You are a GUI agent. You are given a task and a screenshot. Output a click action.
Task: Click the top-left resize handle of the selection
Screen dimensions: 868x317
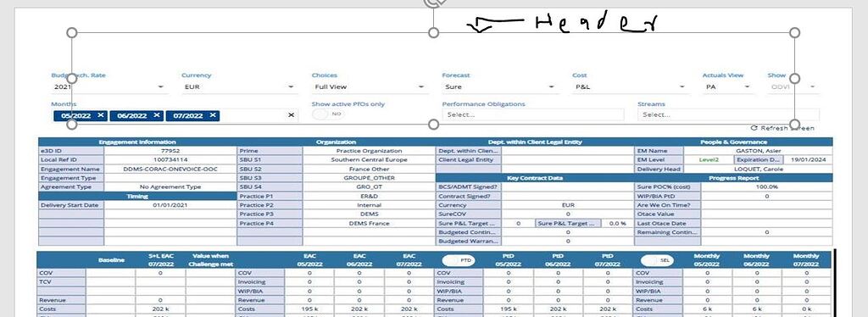pyautogui.click(x=72, y=33)
